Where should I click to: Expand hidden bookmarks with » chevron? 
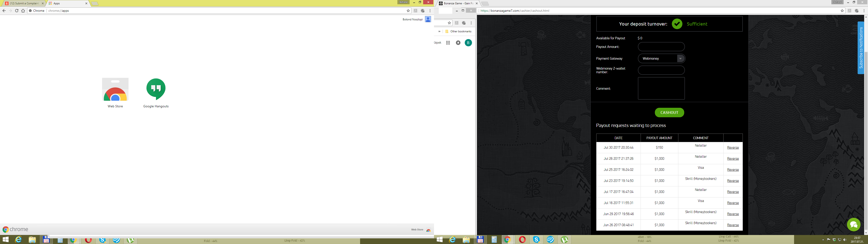click(439, 31)
